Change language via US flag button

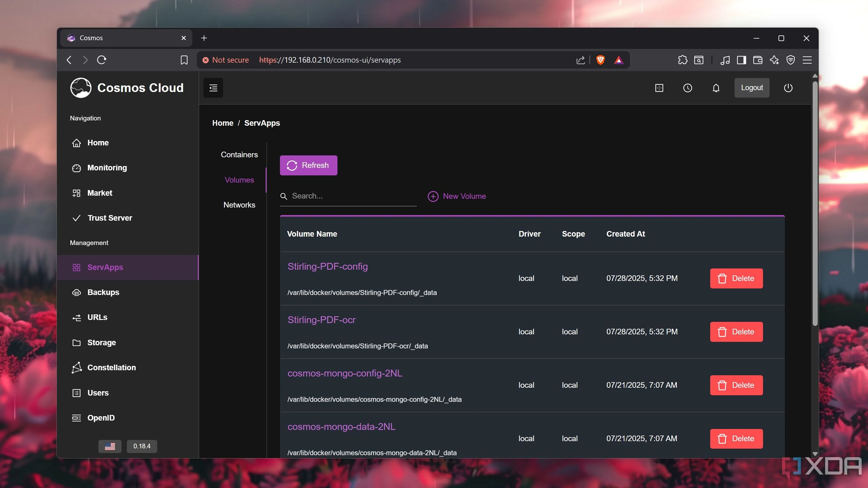(110, 446)
